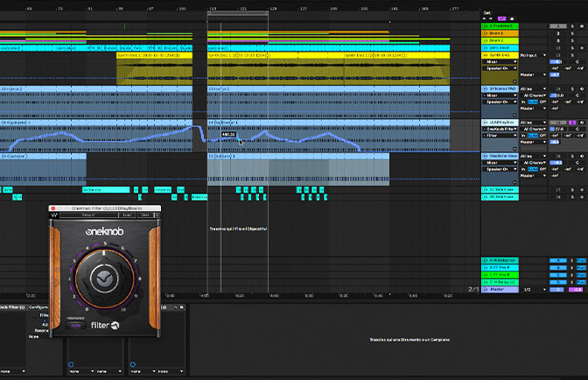Solo the Gladiator Bass track
This screenshot has height=380, width=588.
(572, 156)
